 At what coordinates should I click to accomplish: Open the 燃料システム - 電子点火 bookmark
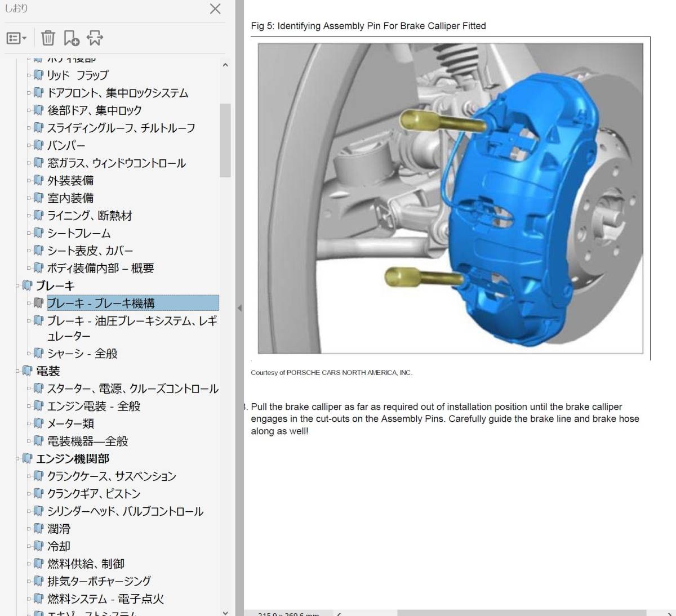(105, 599)
